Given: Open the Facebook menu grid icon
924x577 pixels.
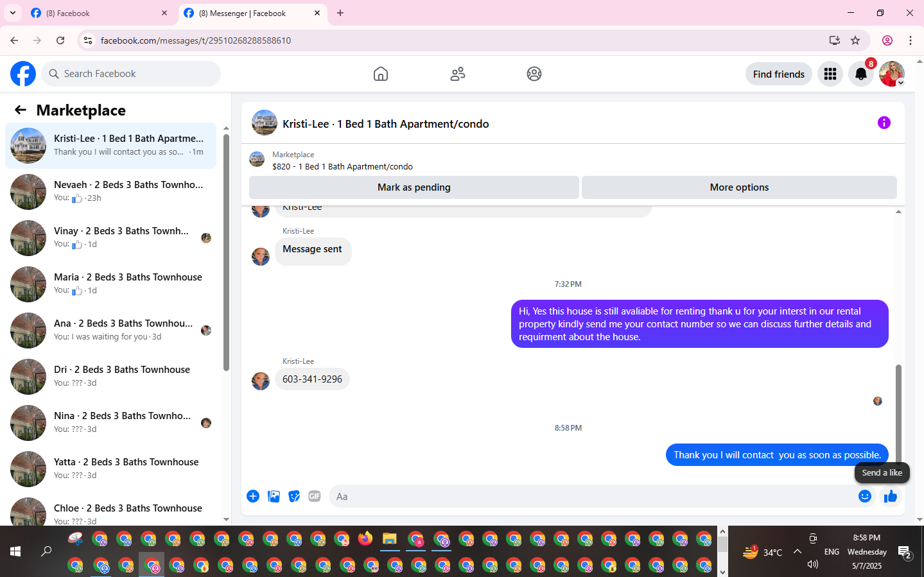Looking at the screenshot, I should click(830, 74).
